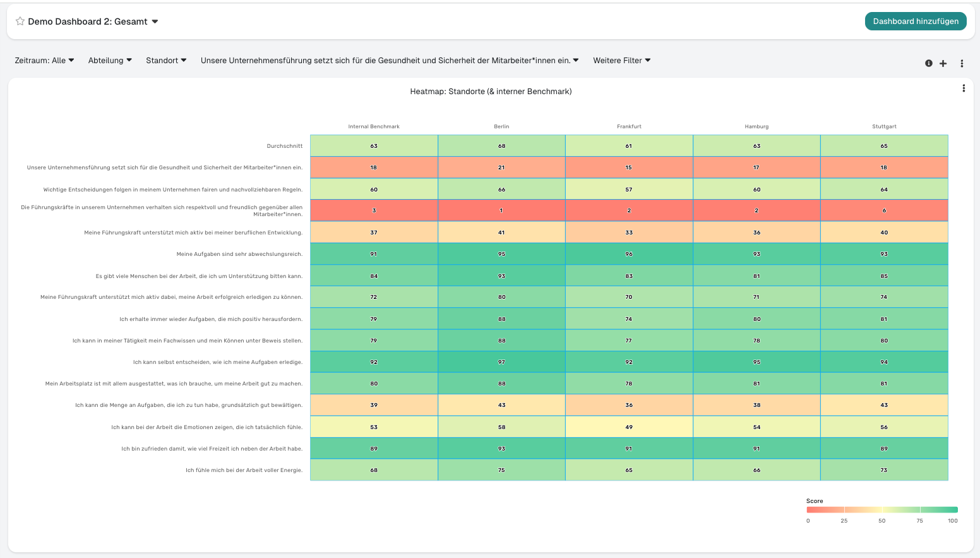Open the filter bar three-dot menu
Viewport: 980px width, 558px height.
click(962, 63)
